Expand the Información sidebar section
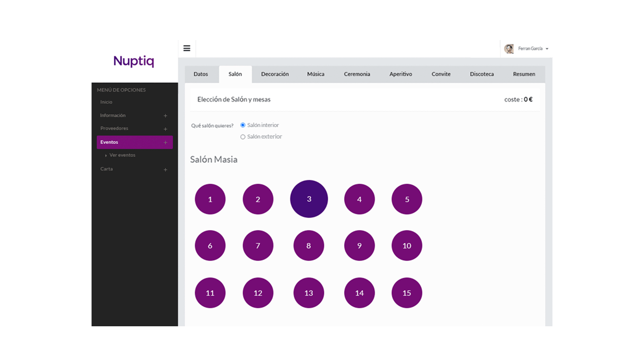Image resolution: width=644 pixels, height=362 pixels. click(x=165, y=115)
